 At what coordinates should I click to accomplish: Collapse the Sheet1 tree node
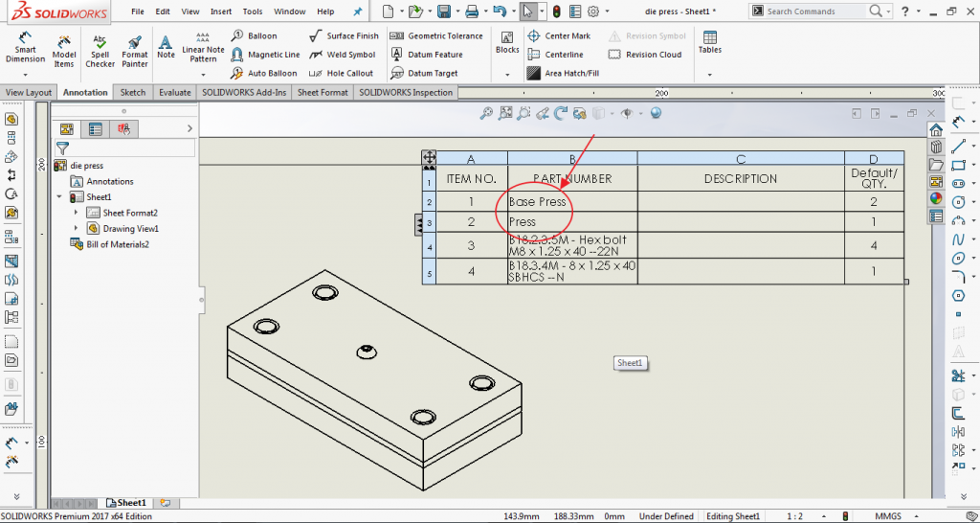click(59, 197)
